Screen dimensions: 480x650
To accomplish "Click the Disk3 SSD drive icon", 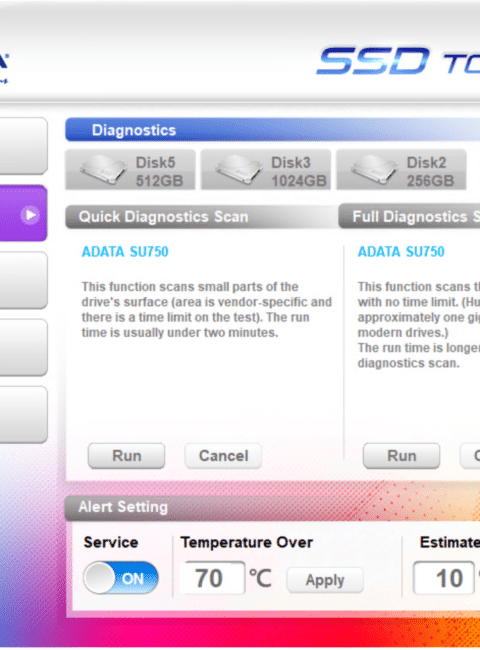I will 238,170.
